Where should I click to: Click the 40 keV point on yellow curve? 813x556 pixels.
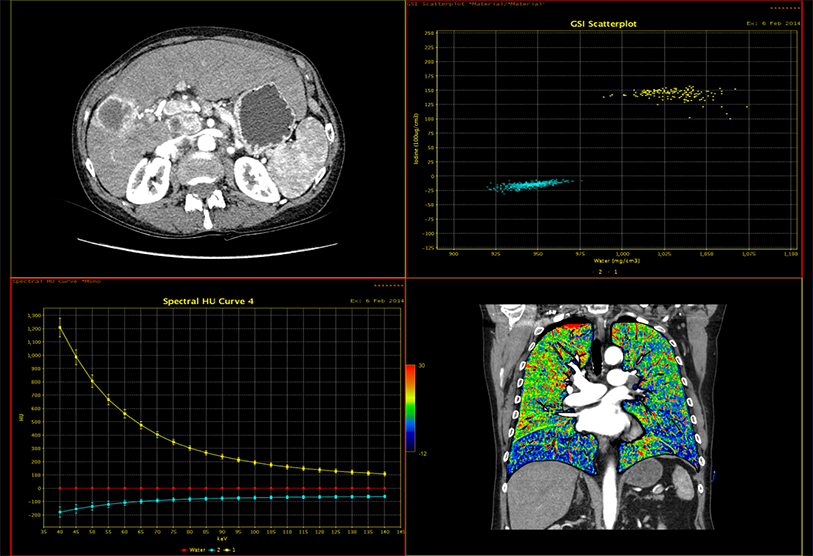pos(60,327)
